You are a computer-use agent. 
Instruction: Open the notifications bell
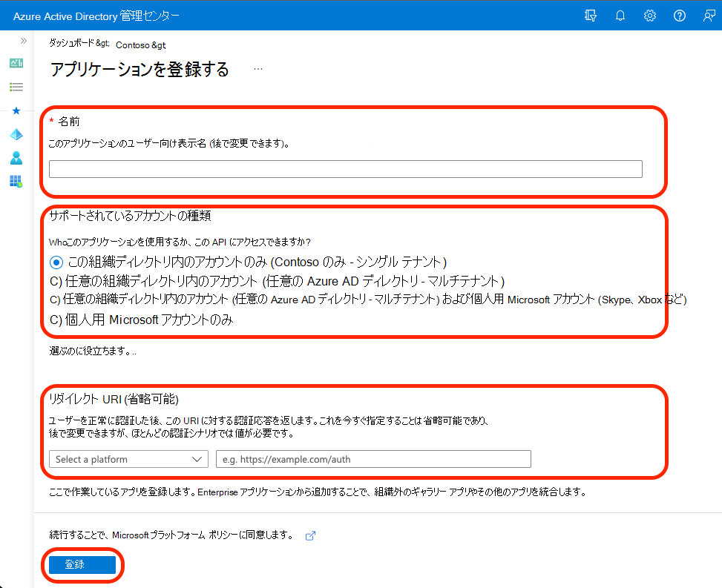tap(620, 15)
